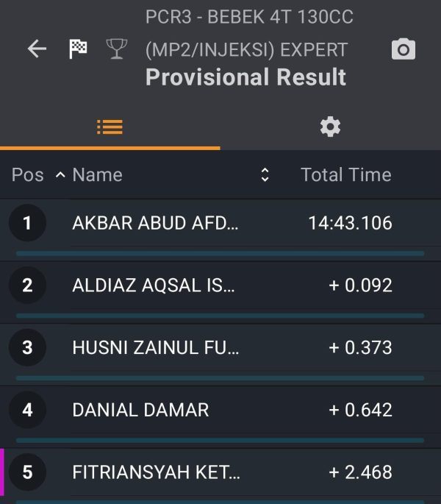Sort by the Name column header
This screenshot has width=441, height=504.
[97, 175]
